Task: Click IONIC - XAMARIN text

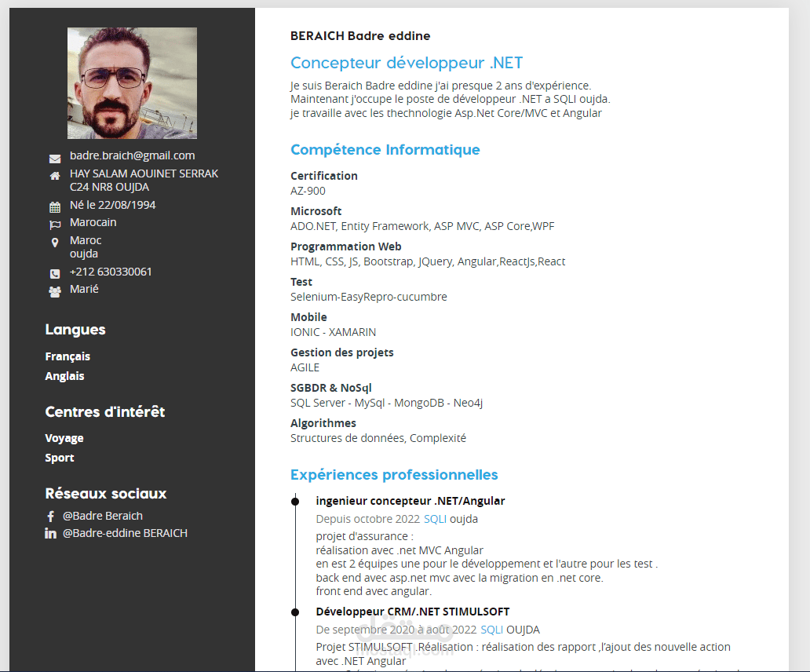Action: (334, 332)
